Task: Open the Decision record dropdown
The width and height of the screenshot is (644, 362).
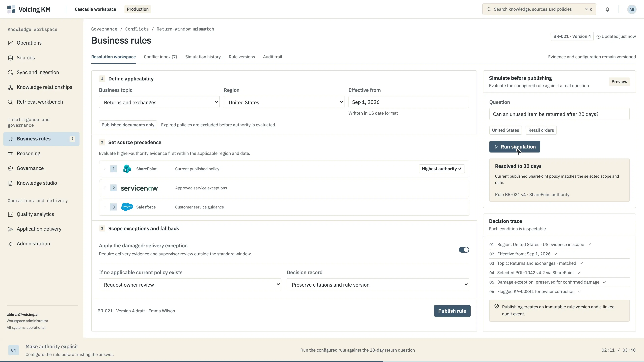Action: click(x=378, y=285)
